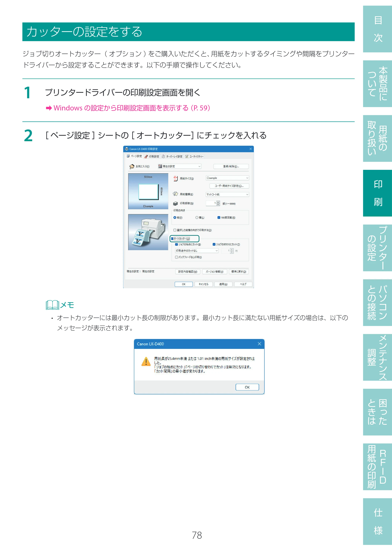Screen dimensions: 392x555
Task: Close the 印刷設定 dialog with the X
Action: 251,149
